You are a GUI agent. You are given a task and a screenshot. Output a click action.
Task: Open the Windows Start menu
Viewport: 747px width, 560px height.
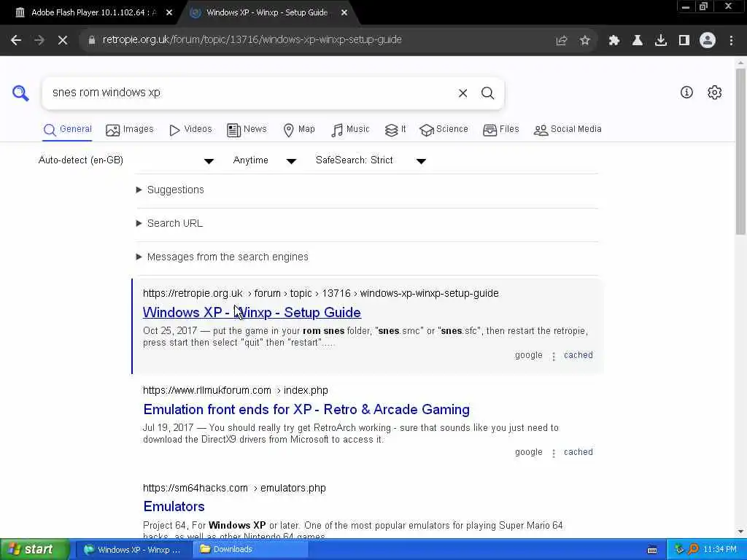(34, 550)
